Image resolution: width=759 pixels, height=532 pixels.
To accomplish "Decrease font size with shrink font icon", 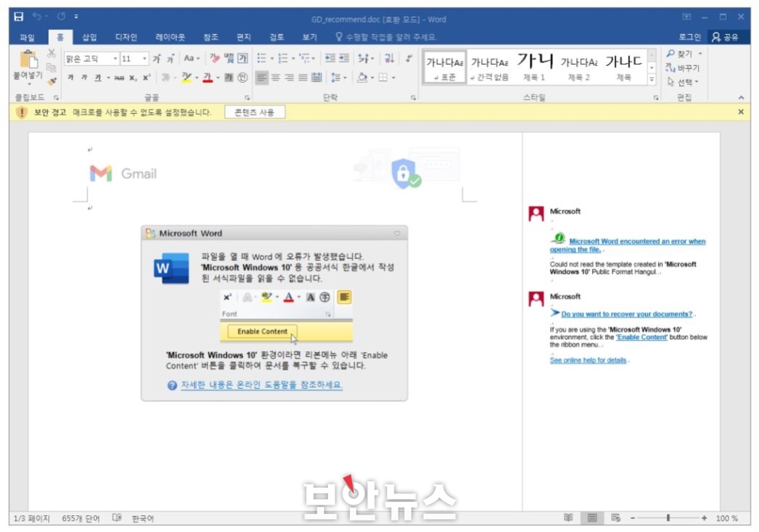I will [170, 58].
